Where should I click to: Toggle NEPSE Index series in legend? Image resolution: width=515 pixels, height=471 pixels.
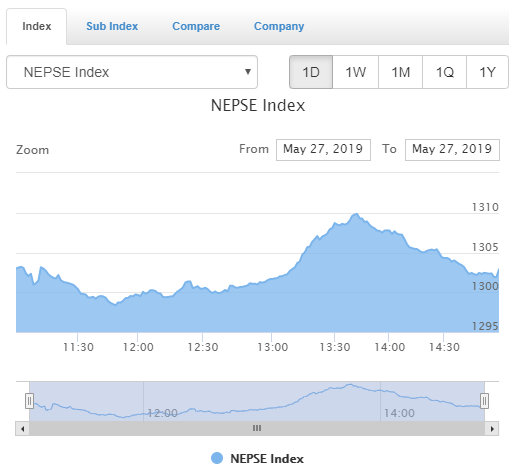[257, 459]
